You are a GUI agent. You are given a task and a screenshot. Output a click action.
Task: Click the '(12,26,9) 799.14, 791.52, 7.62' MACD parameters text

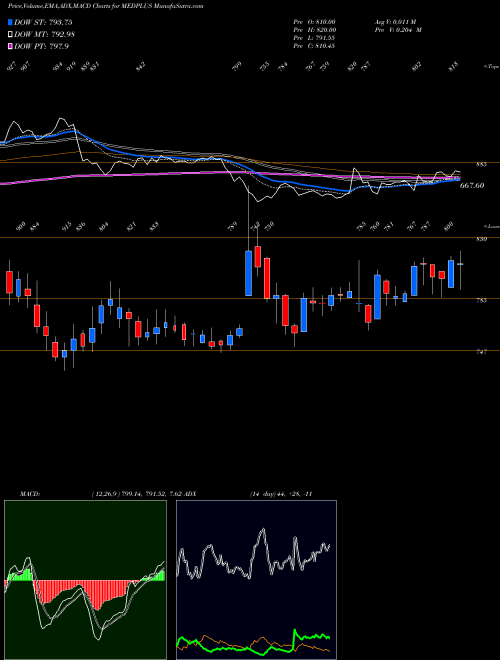[x=139, y=494]
